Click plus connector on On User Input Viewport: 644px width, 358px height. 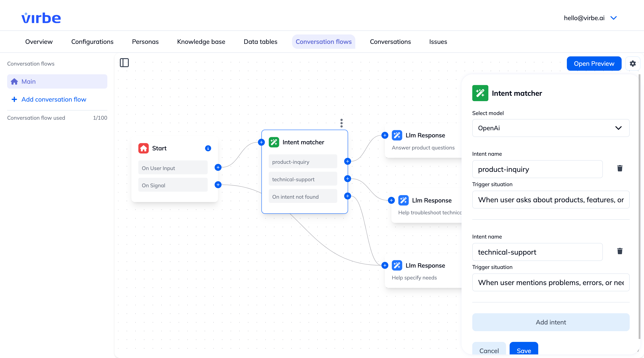pyautogui.click(x=218, y=167)
